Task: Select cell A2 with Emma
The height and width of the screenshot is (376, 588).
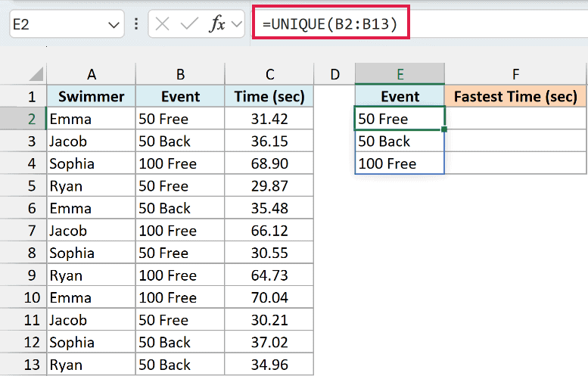Action: click(91, 119)
